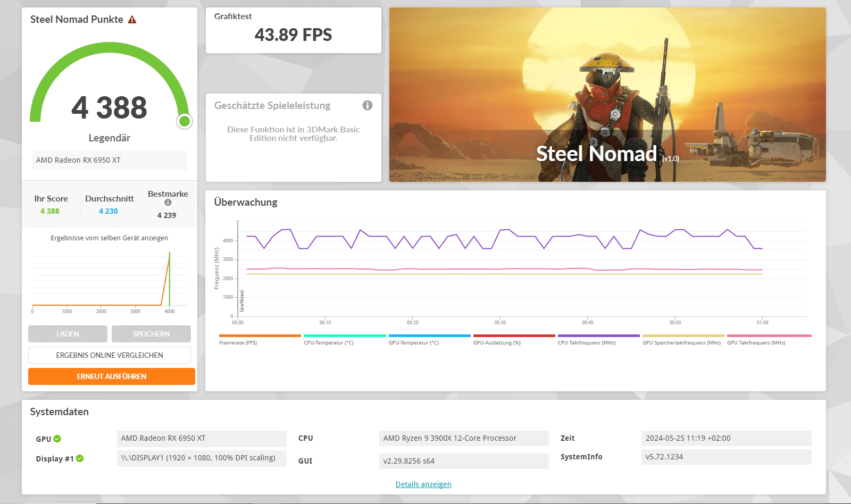
Task: Click the green check icon next to GPU
Action: coord(57,439)
